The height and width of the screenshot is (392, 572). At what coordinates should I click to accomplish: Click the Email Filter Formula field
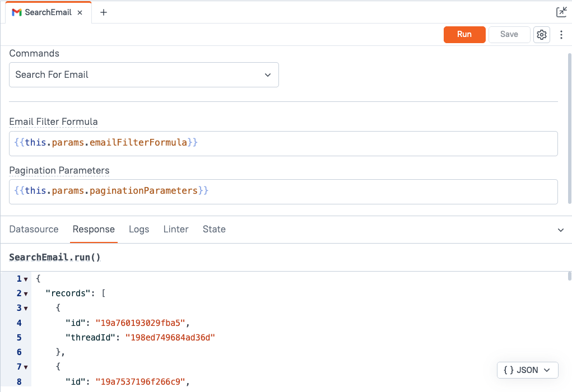pyautogui.click(x=283, y=143)
